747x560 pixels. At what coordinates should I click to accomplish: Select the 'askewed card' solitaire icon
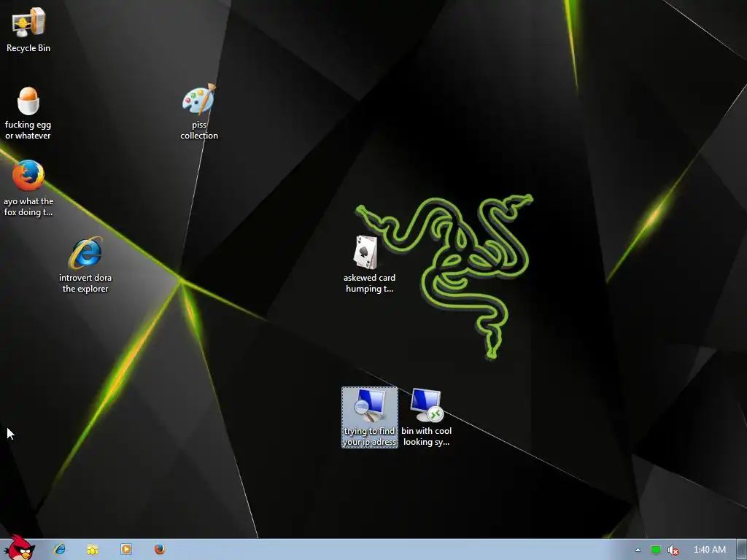[x=365, y=252]
